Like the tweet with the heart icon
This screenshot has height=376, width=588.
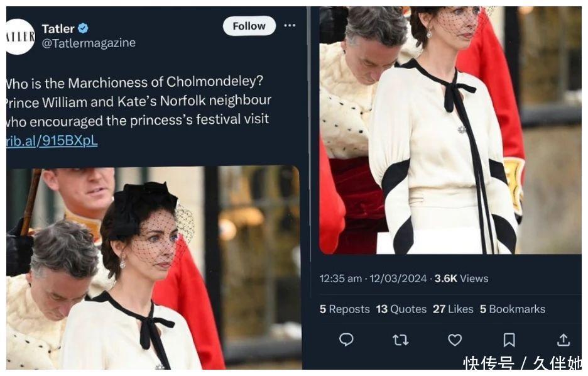point(455,340)
